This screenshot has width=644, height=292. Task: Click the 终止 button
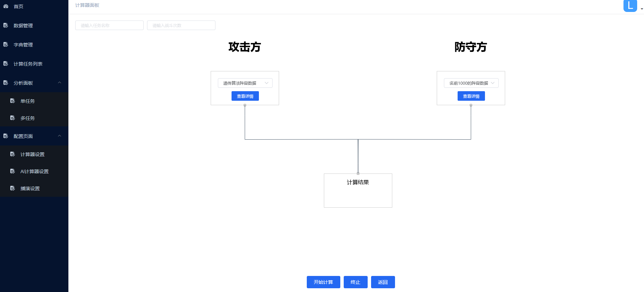coord(355,282)
